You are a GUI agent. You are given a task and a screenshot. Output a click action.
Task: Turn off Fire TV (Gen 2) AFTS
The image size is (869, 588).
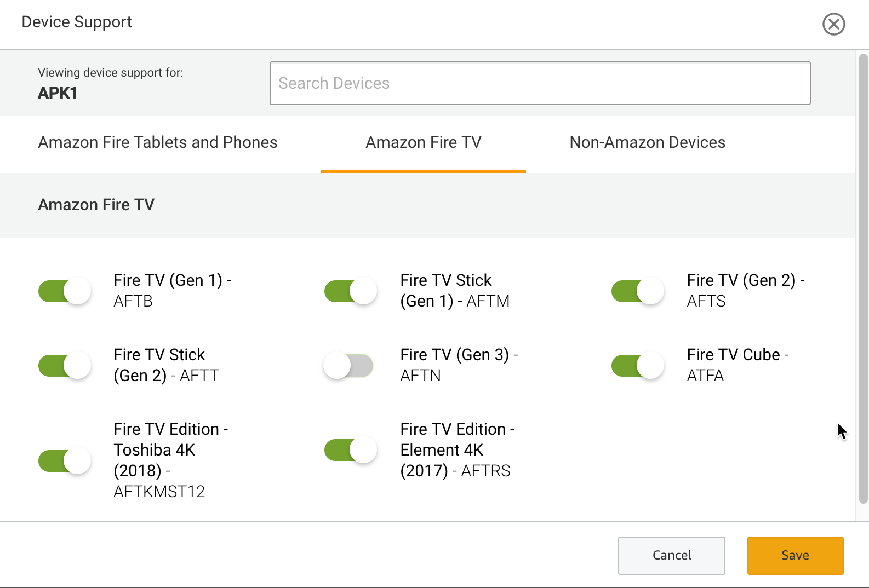637,291
